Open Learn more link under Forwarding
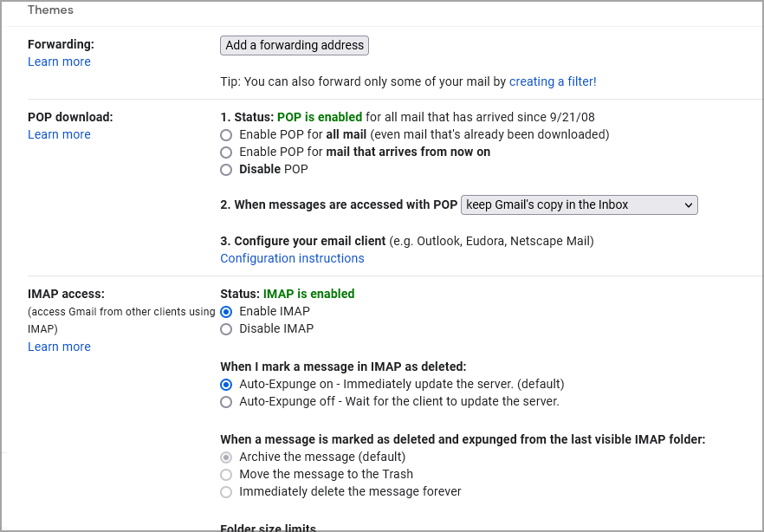The height and width of the screenshot is (532, 764). click(x=59, y=62)
